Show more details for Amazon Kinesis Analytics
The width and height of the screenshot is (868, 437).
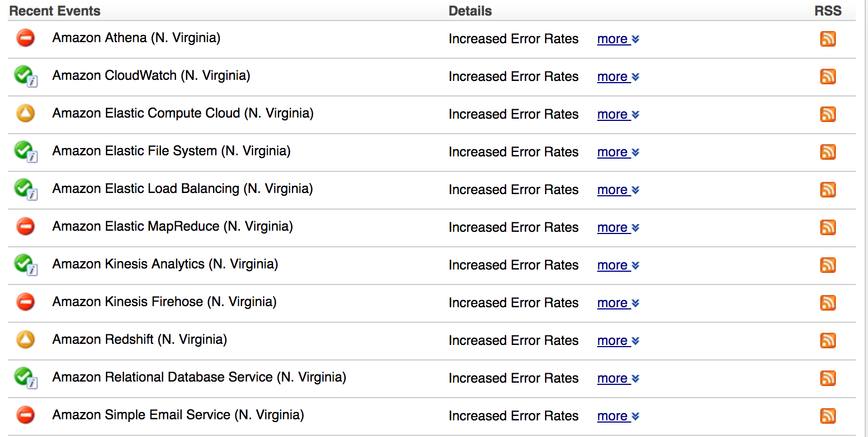pos(618,266)
